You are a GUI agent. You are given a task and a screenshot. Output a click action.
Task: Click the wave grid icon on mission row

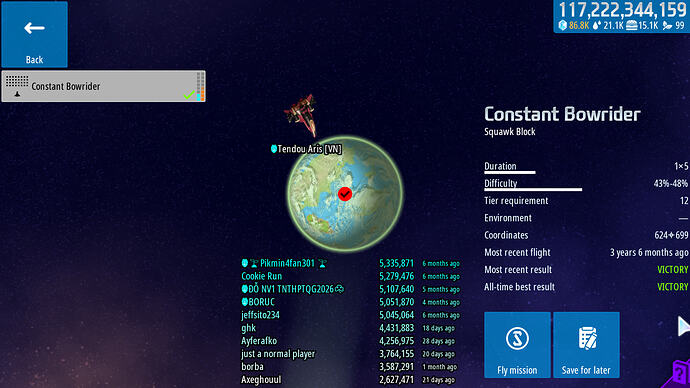pos(17,81)
